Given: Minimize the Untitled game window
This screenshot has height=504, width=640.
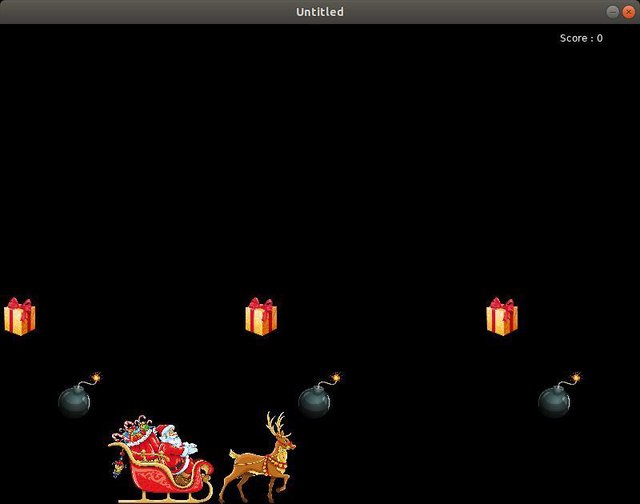Looking at the screenshot, I should coord(612,12).
